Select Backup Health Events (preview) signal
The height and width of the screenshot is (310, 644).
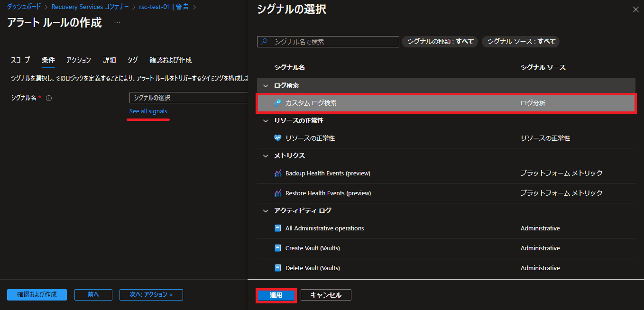point(446,173)
